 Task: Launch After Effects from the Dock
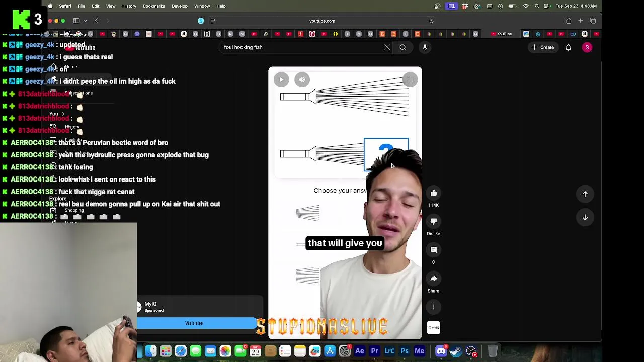point(360,351)
